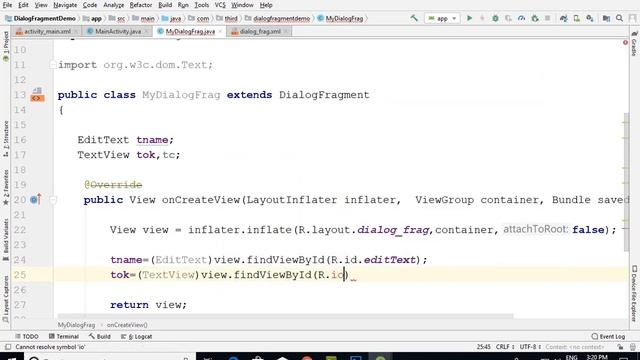Open the app run configuration dropdown
The width and height of the screenshot is (640, 360).
point(442,18)
